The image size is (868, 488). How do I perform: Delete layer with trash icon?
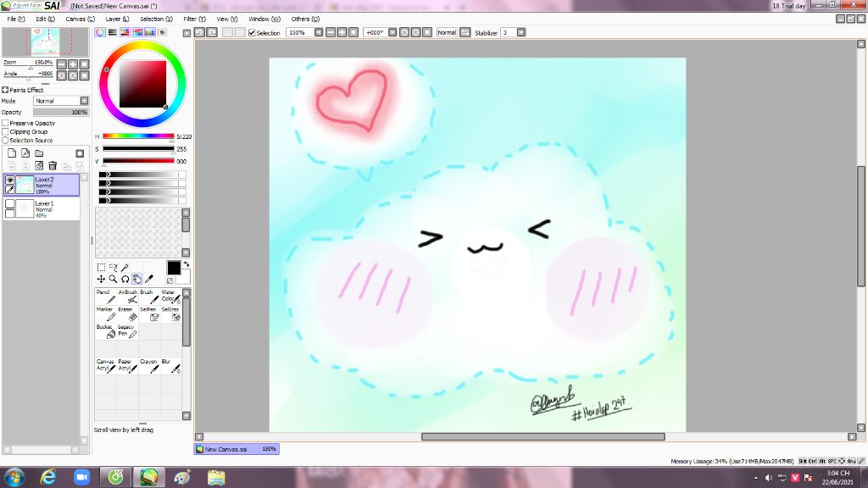53,165
